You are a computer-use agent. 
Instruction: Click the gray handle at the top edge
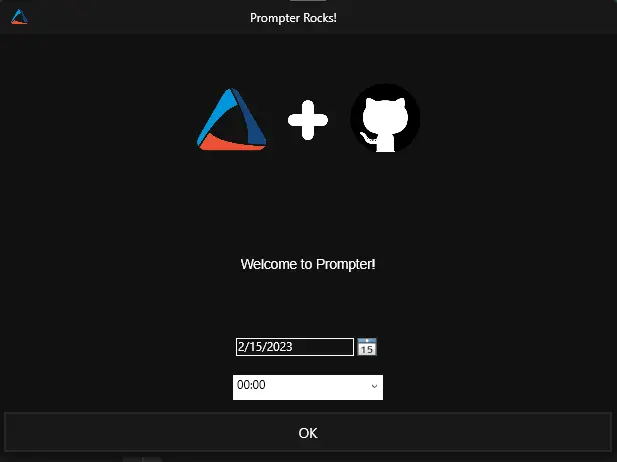308,1
